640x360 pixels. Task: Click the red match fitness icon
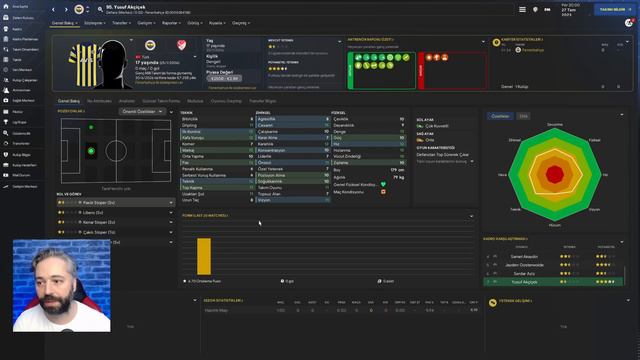383,192
